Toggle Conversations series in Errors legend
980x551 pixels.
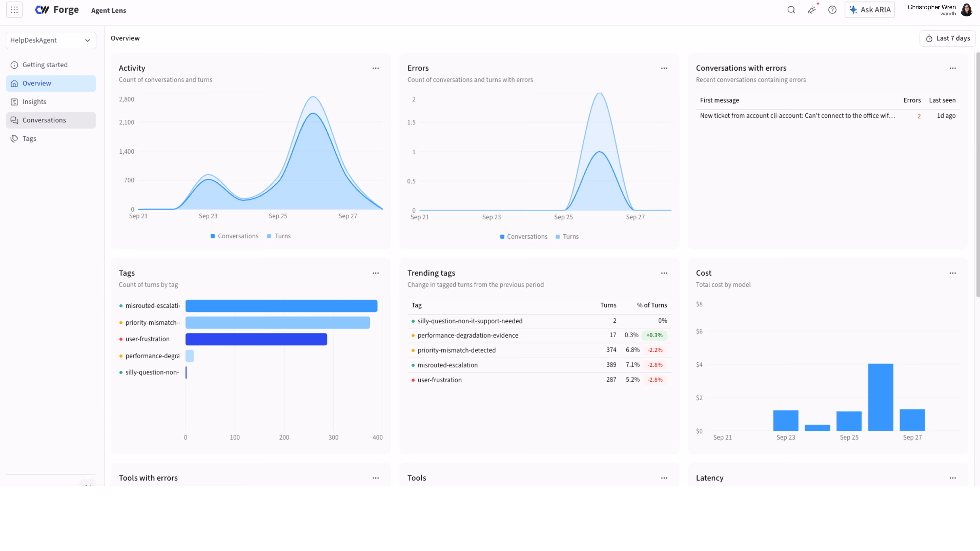(x=524, y=236)
